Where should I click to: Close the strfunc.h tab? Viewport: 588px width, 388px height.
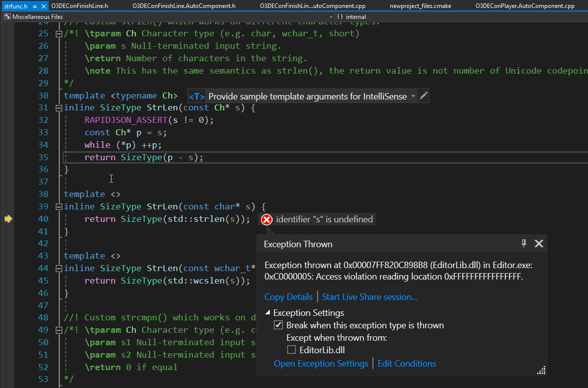tap(44, 6)
